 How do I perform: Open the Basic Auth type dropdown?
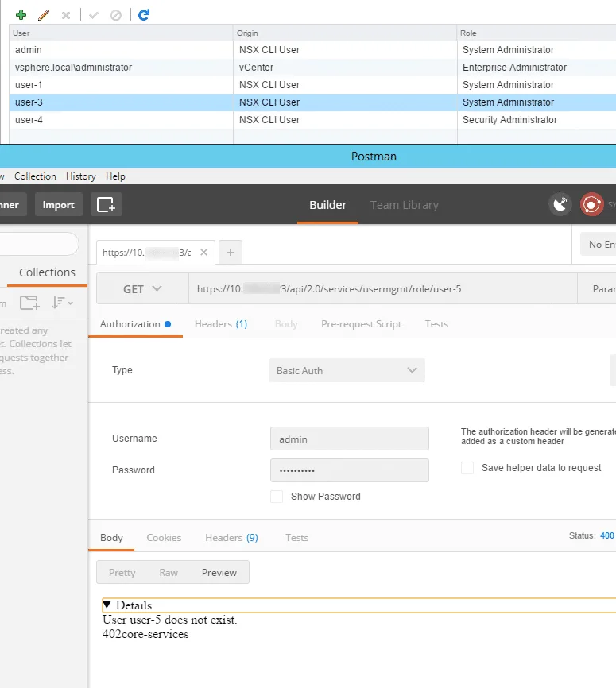pyautogui.click(x=347, y=370)
